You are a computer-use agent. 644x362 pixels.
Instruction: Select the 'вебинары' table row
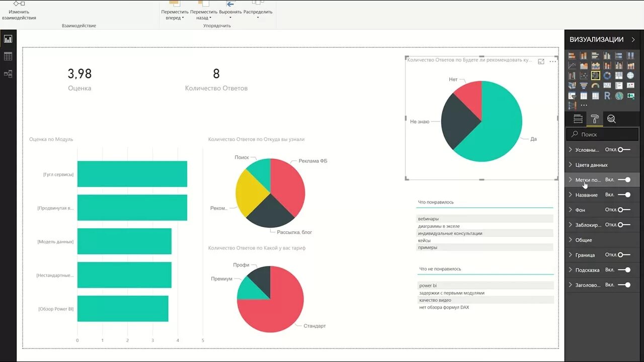click(x=485, y=219)
